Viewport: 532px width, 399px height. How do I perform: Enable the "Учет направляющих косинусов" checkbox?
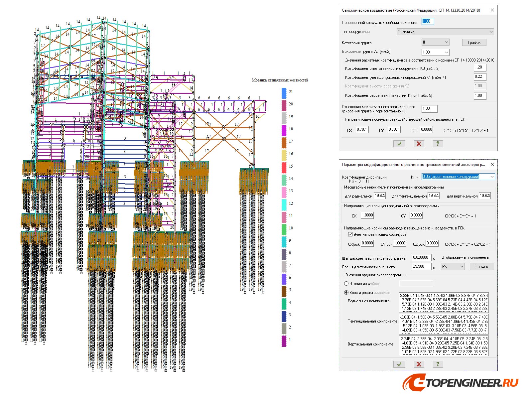click(351, 234)
